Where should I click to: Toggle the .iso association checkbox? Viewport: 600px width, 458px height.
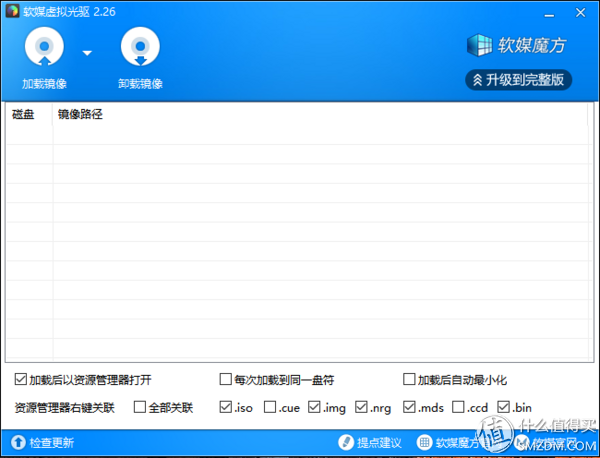[225, 407]
